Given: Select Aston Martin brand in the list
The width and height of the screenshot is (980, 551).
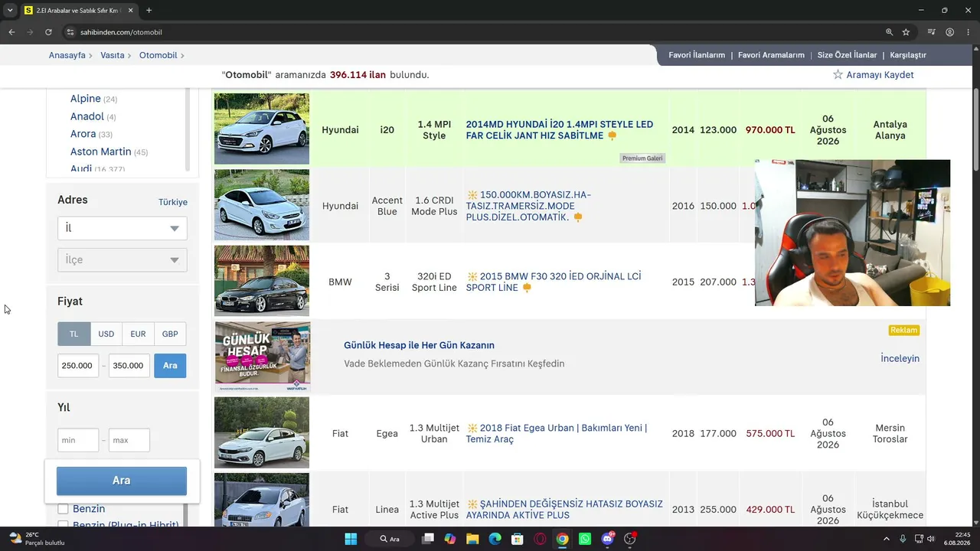Looking at the screenshot, I should (x=101, y=152).
